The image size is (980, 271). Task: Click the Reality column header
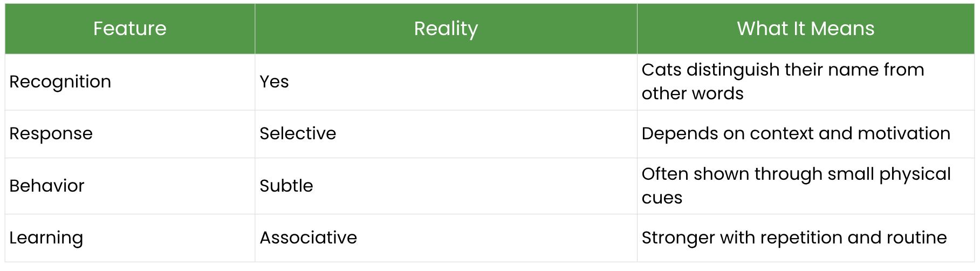point(446,29)
